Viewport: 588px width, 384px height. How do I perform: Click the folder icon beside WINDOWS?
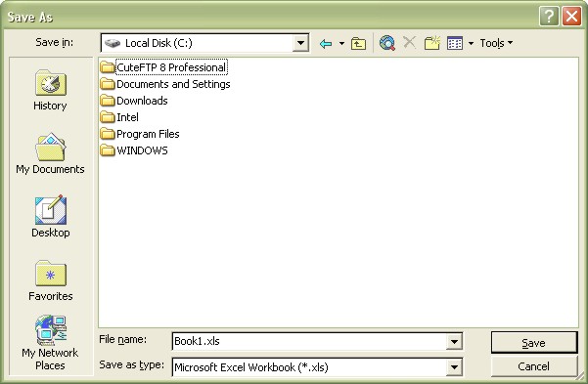click(108, 150)
